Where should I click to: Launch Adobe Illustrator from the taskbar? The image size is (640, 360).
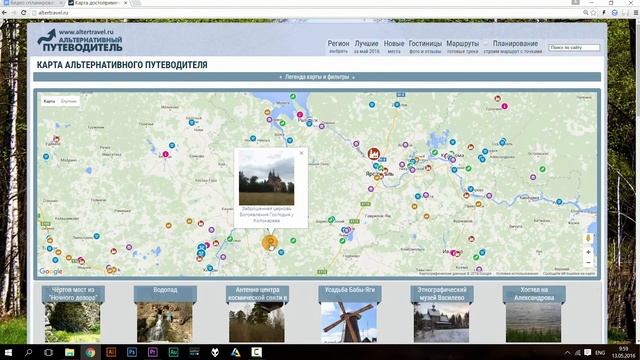(111, 352)
